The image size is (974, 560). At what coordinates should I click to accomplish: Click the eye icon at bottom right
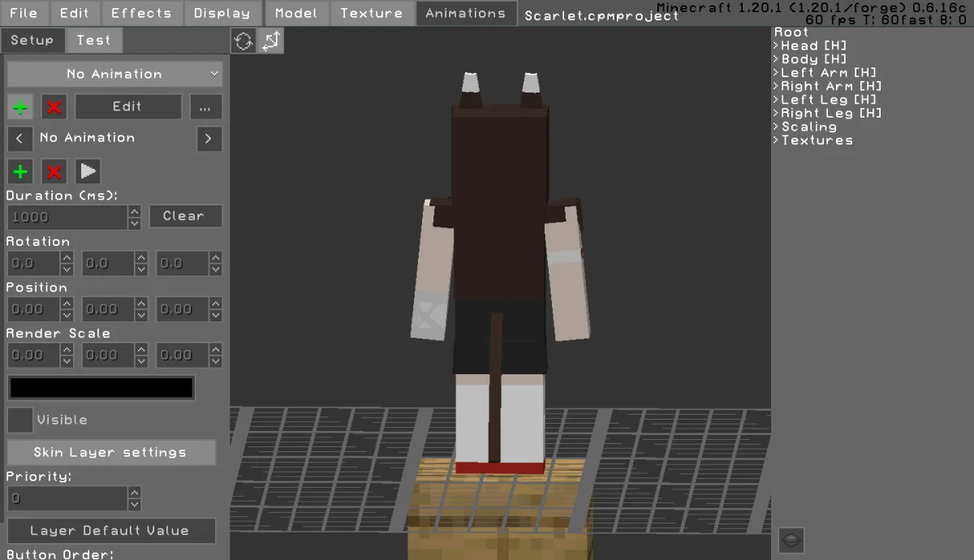[x=791, y=540]
